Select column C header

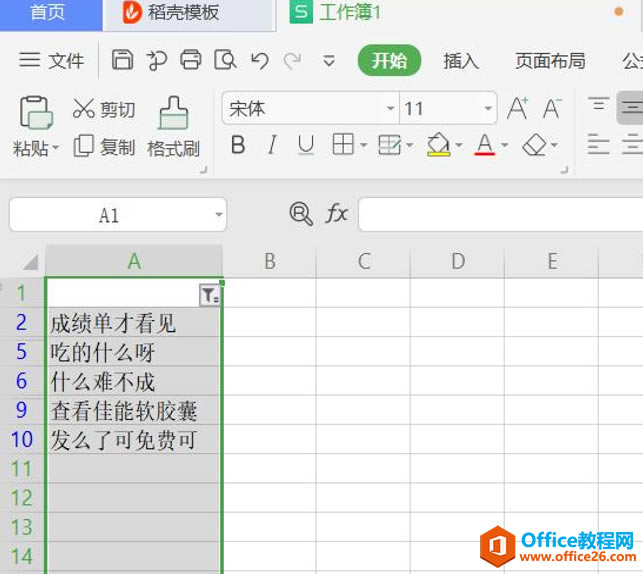pyautogui.click(x=363, y=261)
